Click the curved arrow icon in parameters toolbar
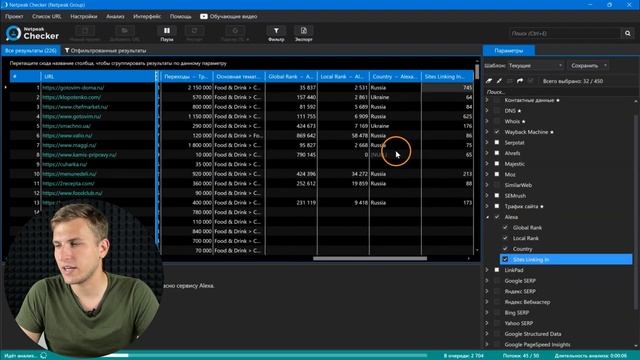The width and height of the screenshot is (640, 360). pos(520,81)
